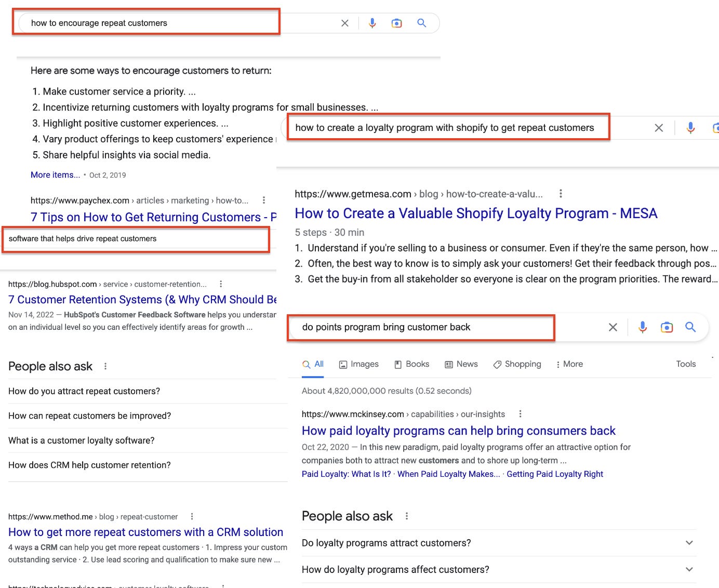Open options menu beside the getmesa.com result

pos(561,194)
